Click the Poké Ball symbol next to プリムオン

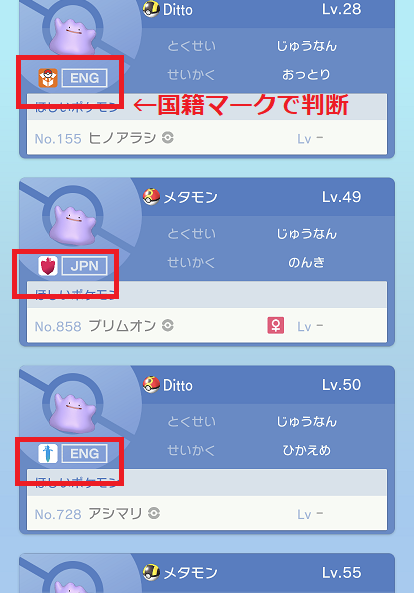tap(168, 325)
